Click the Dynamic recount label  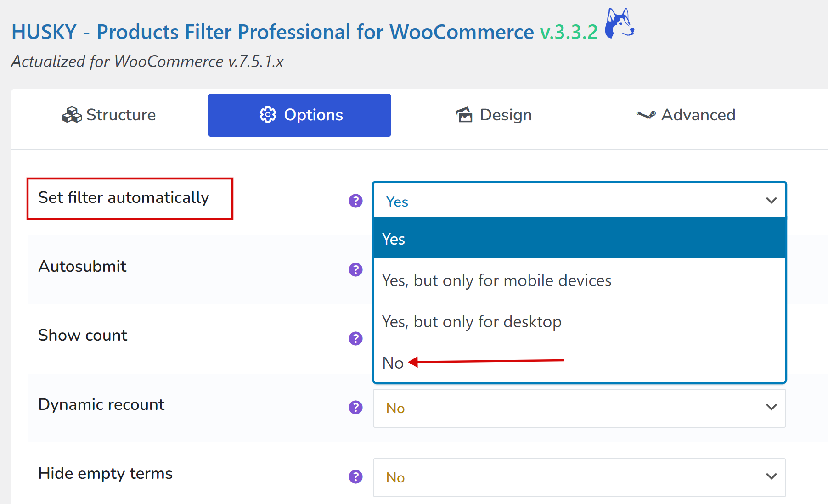tap(101, 404)
